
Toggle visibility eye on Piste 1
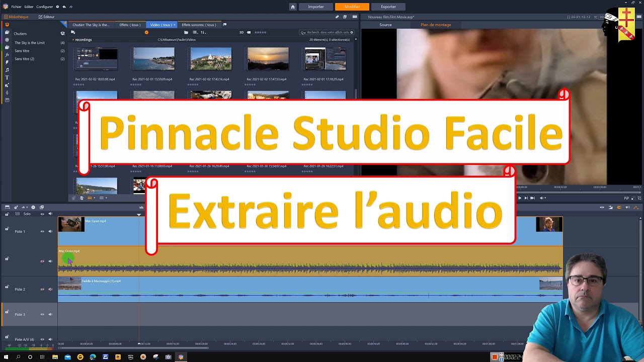point(42,231)
